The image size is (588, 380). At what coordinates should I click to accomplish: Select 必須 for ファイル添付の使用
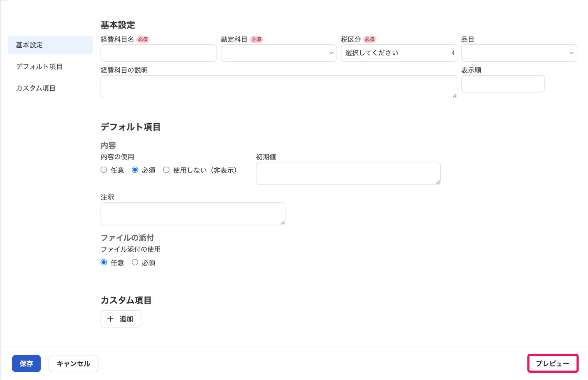coord(135,262)
